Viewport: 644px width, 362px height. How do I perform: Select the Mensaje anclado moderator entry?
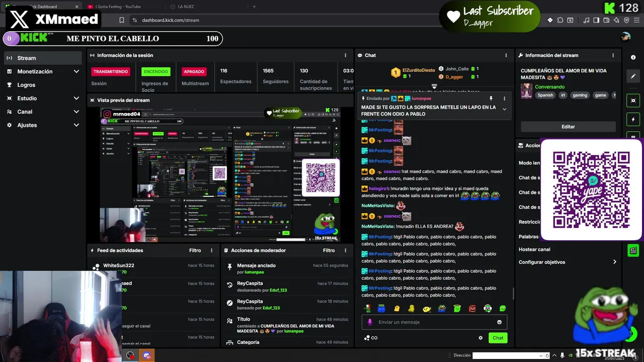(x=287, y=268)
